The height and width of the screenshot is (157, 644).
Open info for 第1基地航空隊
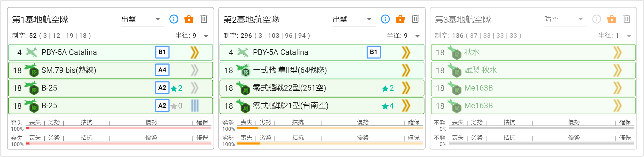point(174,19)
